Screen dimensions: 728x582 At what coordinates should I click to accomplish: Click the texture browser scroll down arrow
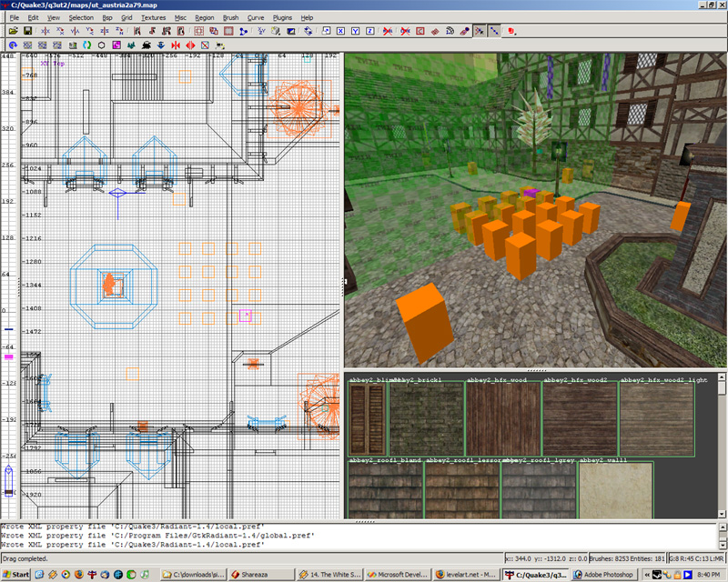coord(722,514)
